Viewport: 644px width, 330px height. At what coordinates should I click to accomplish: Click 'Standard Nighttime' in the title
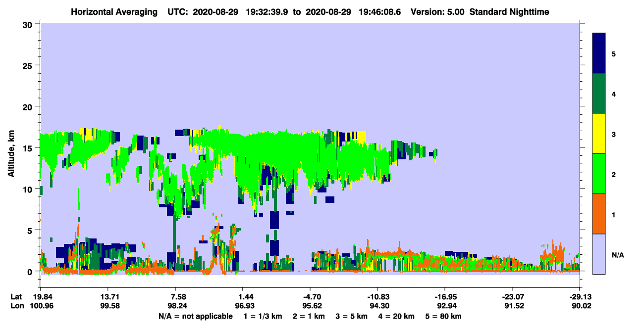pyautogui.click(x=509, y=11)
